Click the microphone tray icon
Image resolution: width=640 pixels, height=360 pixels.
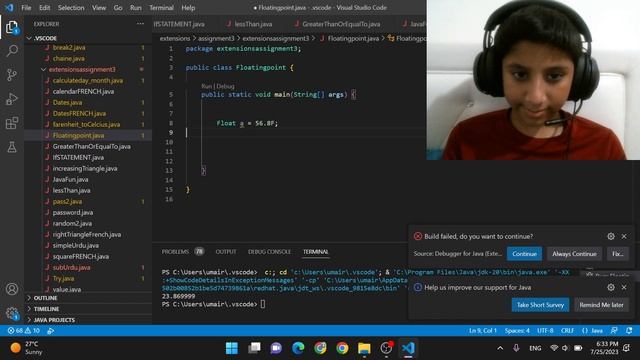point(516,348)
